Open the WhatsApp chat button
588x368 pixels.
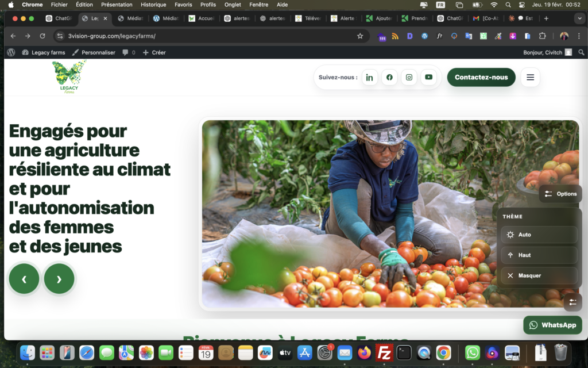tap(552, 325)
